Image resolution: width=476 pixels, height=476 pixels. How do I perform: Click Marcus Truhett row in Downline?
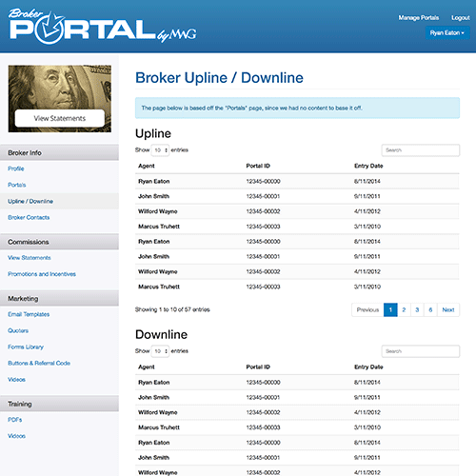(297, 427)
